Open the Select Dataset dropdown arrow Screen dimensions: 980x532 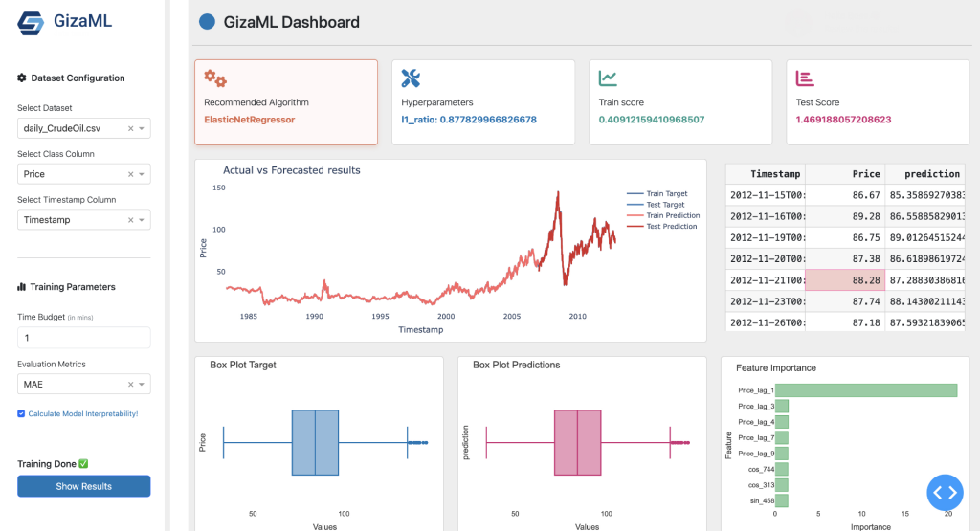[x=142, y=128]
